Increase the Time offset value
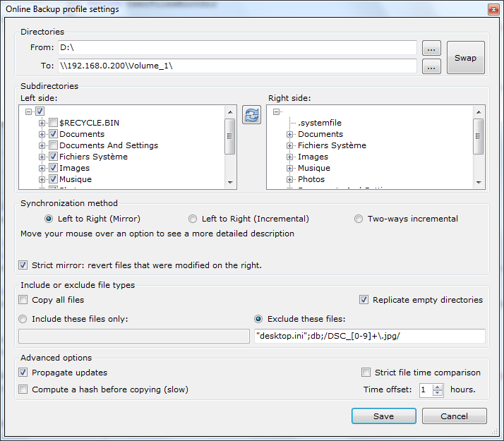504x441 pixels. 437,387
